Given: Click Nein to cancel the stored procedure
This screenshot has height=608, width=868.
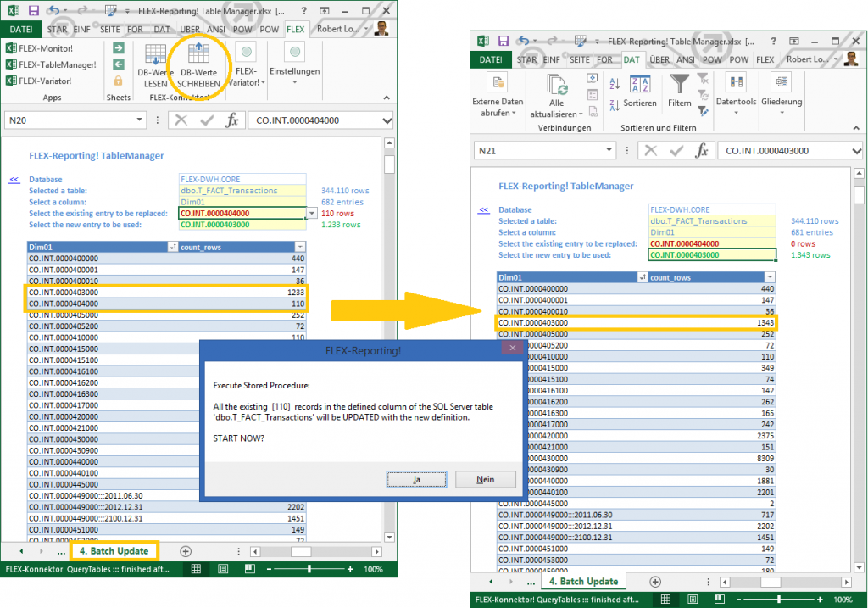Looking at the screenshot, I should (x=485, y=479).
